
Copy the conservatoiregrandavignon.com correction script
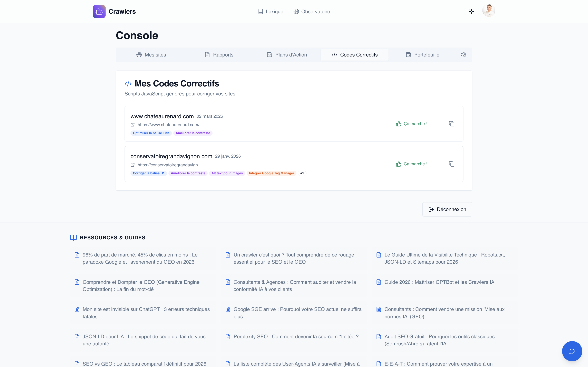click(451, 164)
